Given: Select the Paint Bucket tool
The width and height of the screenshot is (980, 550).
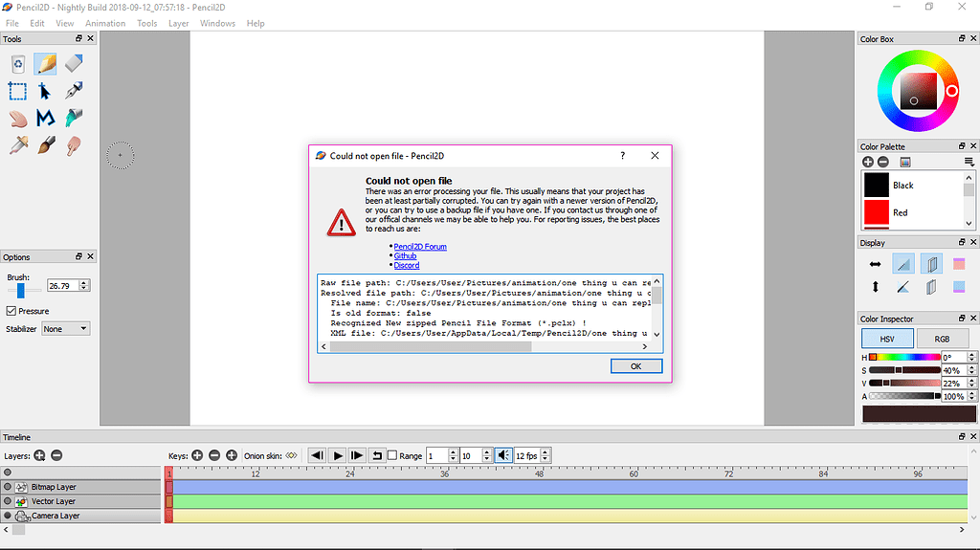Looking at the screenshot, I should coord(74,118).
